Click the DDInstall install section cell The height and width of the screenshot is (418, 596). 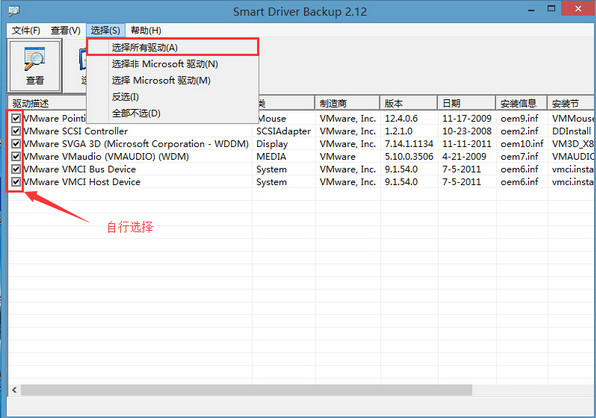(571, 131)
